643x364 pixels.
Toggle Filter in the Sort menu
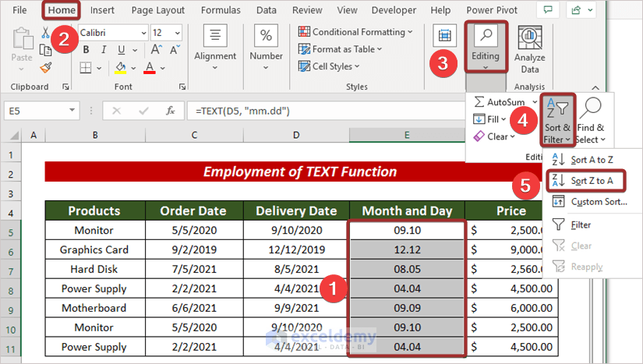[581, 224]
